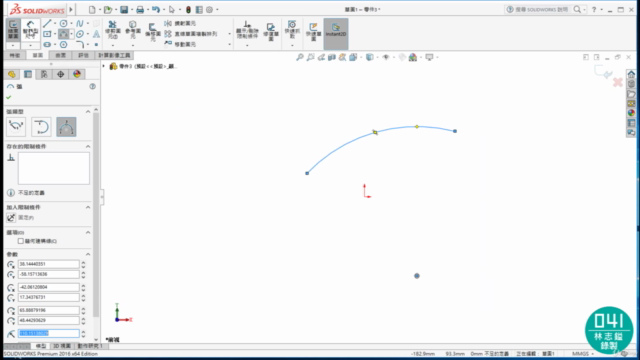Select Tangent Arc type
The width and height of the screenshot is (640, 360).
tap(41, 127)
